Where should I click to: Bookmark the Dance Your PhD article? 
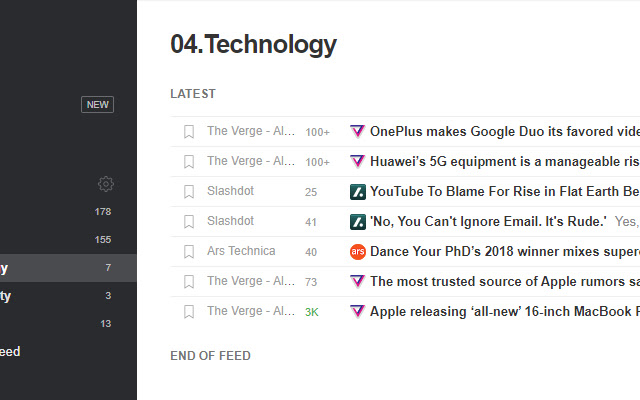(x=188, y=252)
